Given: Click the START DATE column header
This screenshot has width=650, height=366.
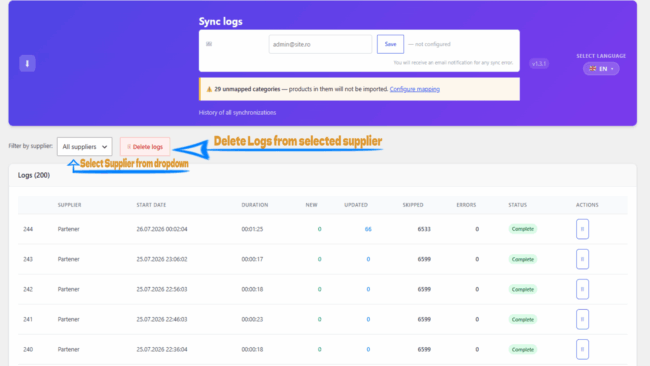Looking at the screenshot, I should click(151, 205).
